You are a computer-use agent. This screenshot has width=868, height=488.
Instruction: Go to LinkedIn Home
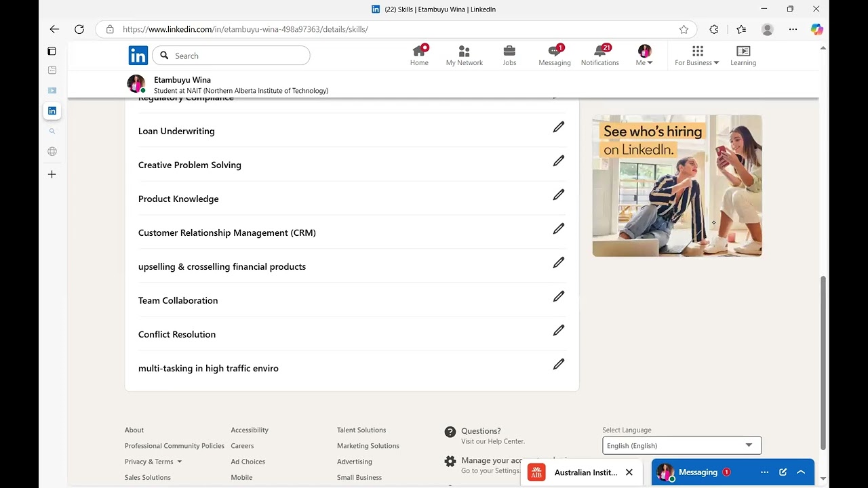pyautogui.click(x=419, y=56)
